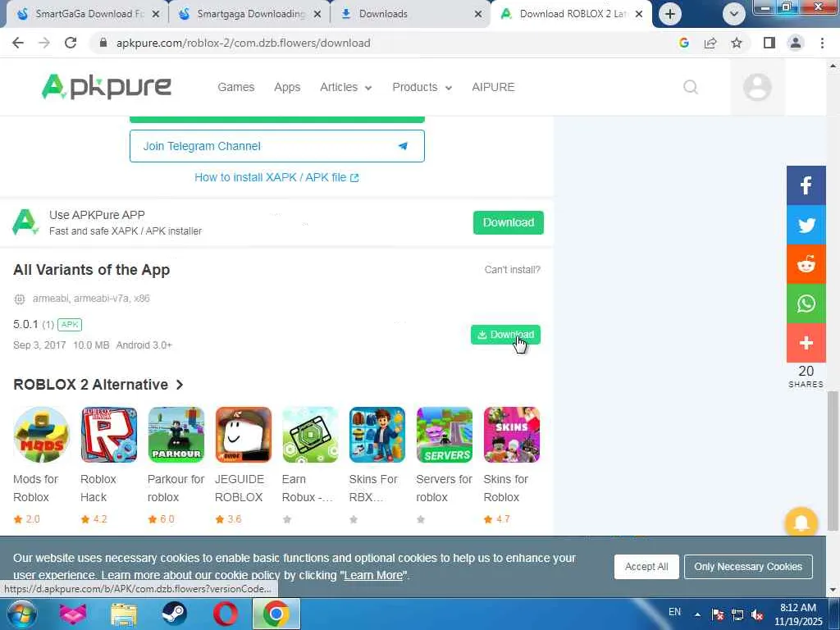Open Roblox Hack app thumbnail
The height and width of the screenshot is (630, 840).
point(109,435)
